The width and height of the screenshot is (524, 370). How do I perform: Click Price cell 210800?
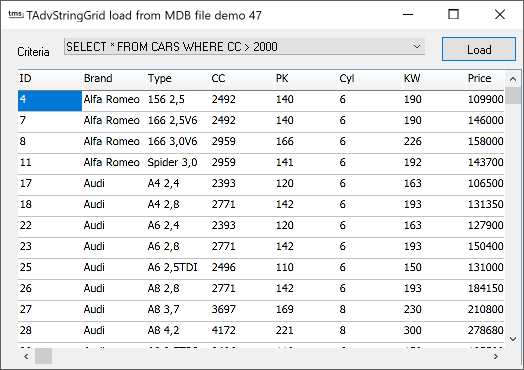[x=485, y=311]
